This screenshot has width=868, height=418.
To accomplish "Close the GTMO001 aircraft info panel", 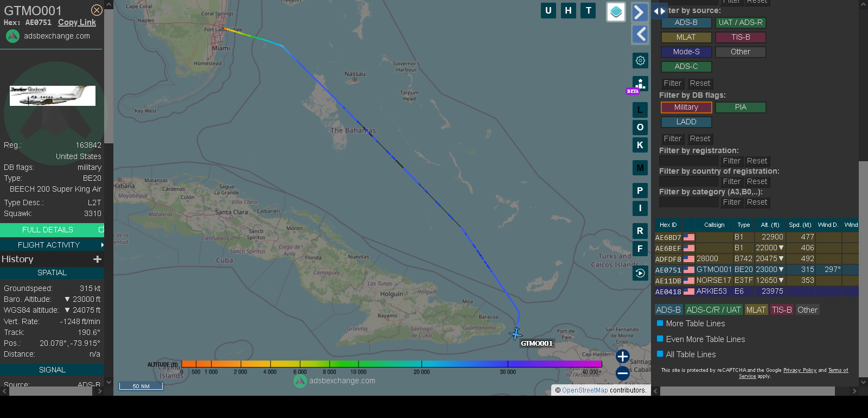I will click(97, 10).
